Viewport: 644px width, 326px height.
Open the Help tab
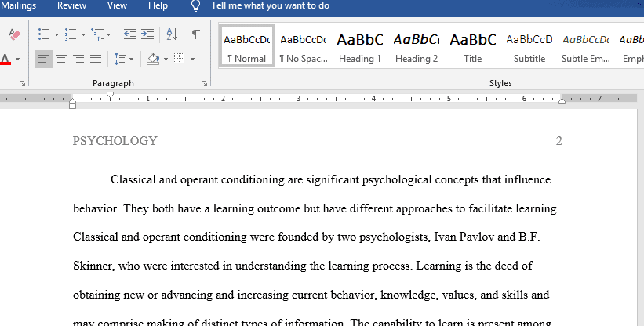[x=158, y=5]
